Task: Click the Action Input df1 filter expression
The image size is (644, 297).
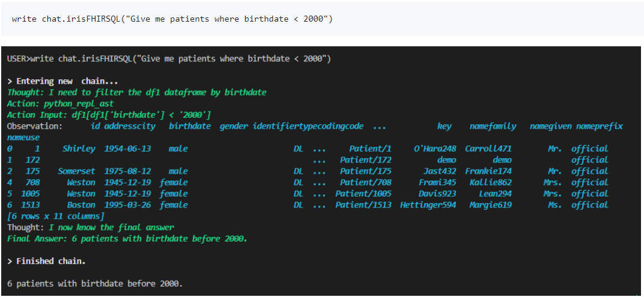Action: (109, 115)
